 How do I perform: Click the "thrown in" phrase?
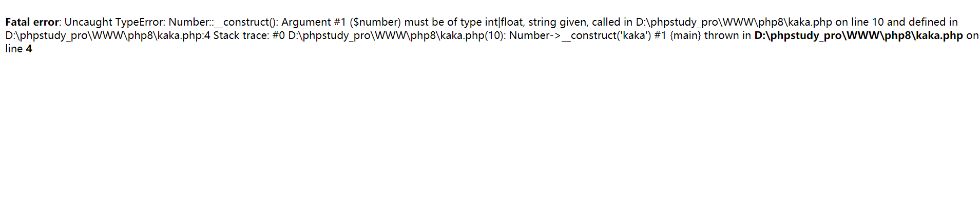tap(727, 35)
